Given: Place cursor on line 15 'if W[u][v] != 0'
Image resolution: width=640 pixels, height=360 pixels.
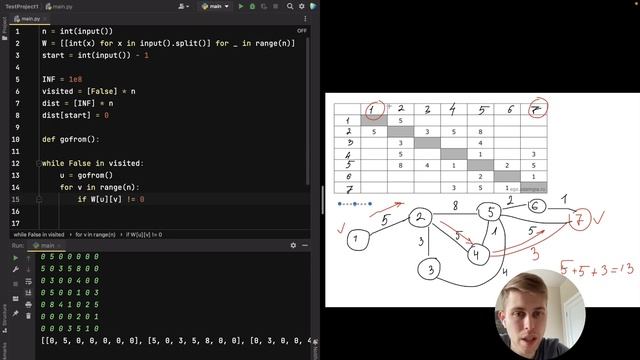Looking at the screenshot, I should [x=111, y=199].
